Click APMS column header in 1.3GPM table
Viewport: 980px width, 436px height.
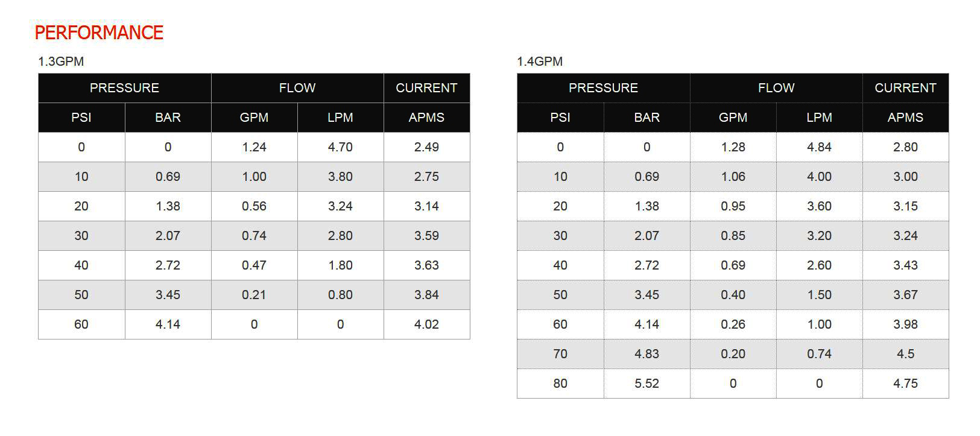(426, 118)
